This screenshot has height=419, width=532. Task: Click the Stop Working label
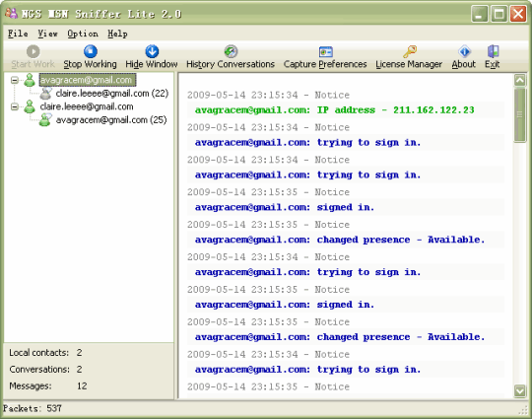click(x=90, y=64)
